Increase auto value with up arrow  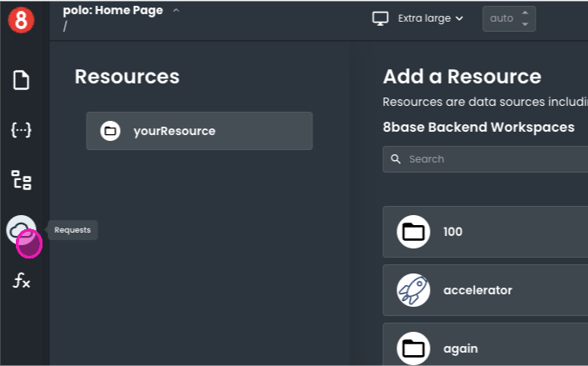tap(525, 13)
